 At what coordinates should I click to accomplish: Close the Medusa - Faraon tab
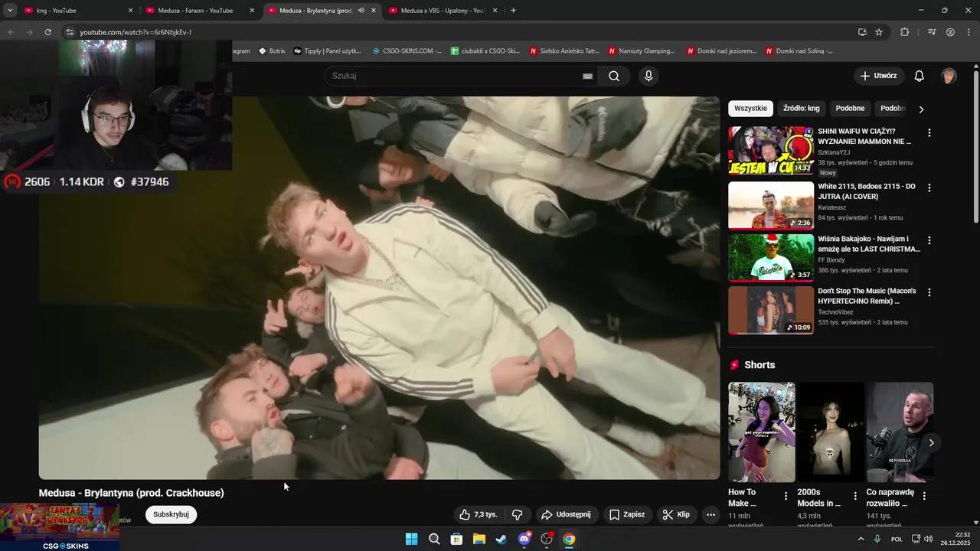coord(252,11)
